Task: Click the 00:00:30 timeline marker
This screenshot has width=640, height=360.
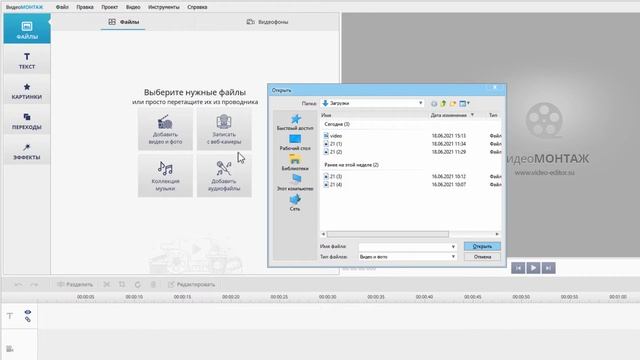Action: click(x=327, y=297)
